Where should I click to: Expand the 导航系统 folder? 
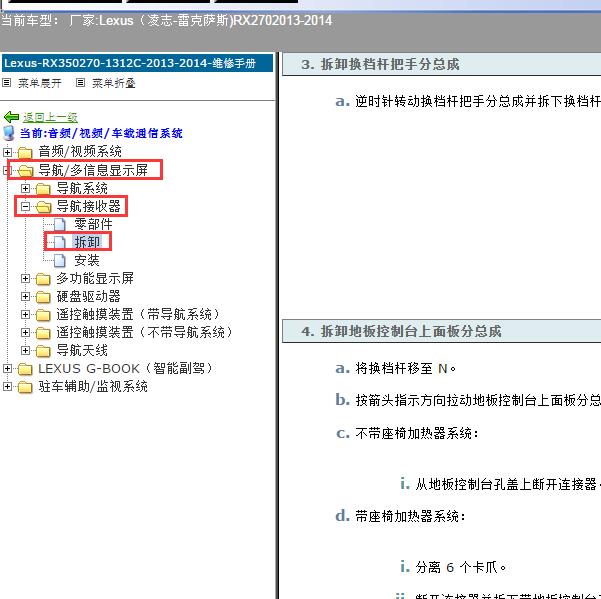coord(25,188)
